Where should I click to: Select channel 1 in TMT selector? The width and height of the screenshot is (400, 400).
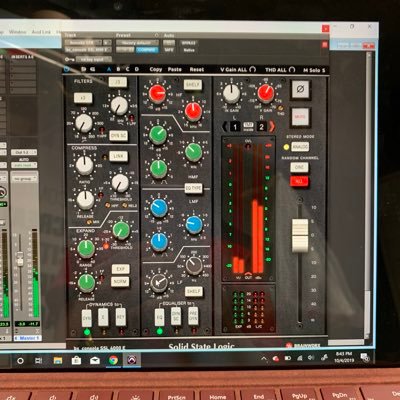pos(235,127)
